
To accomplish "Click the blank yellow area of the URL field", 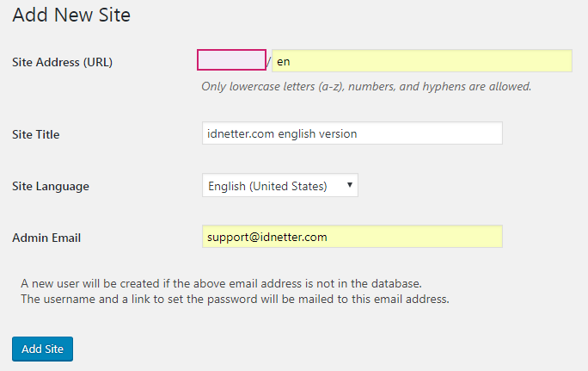I will click(x=432, y=61).
